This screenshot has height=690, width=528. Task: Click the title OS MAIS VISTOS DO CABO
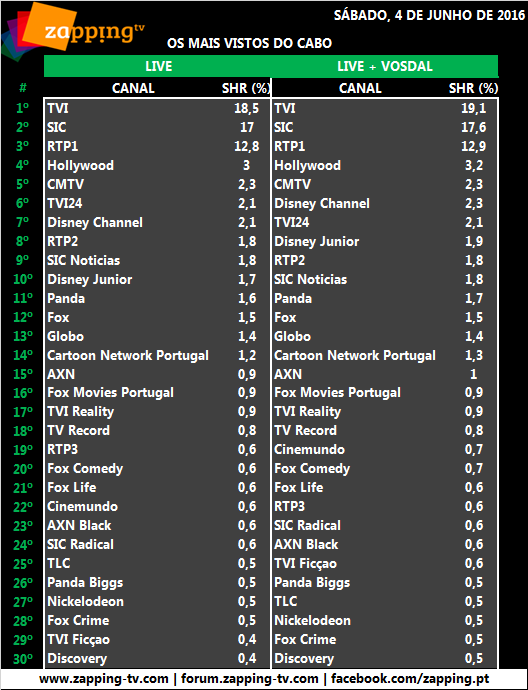[249, 43]
